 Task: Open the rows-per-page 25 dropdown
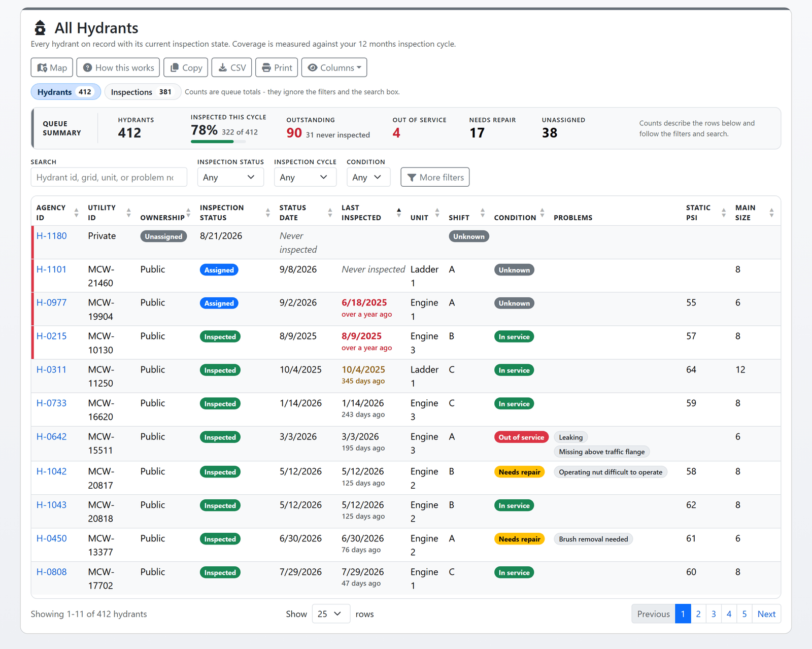331,614
